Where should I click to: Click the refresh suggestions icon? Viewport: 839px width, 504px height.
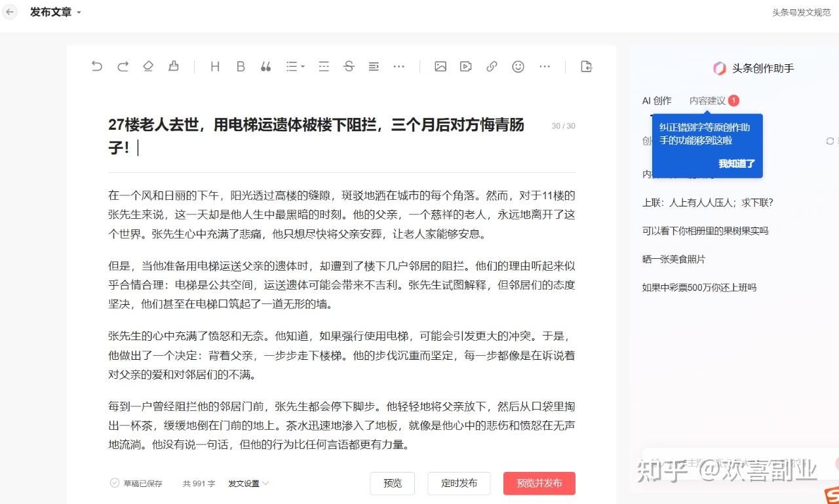[x=830, y=141]
